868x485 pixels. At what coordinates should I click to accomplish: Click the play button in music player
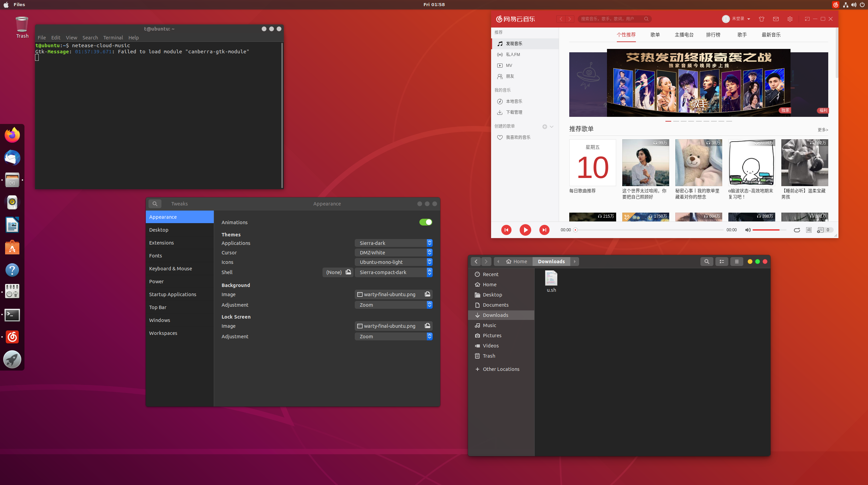(525, 230)
